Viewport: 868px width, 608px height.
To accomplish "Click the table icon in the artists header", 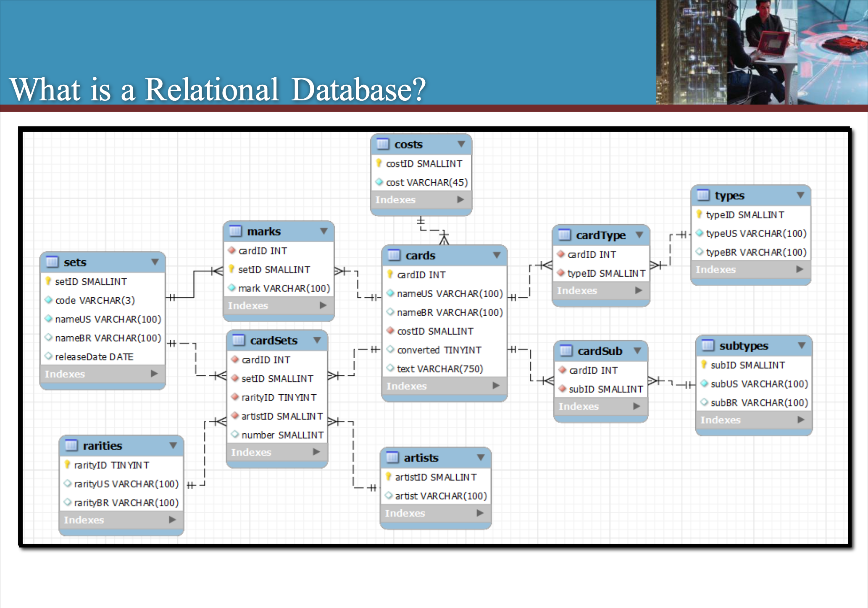I will click(x=392, y=457).
